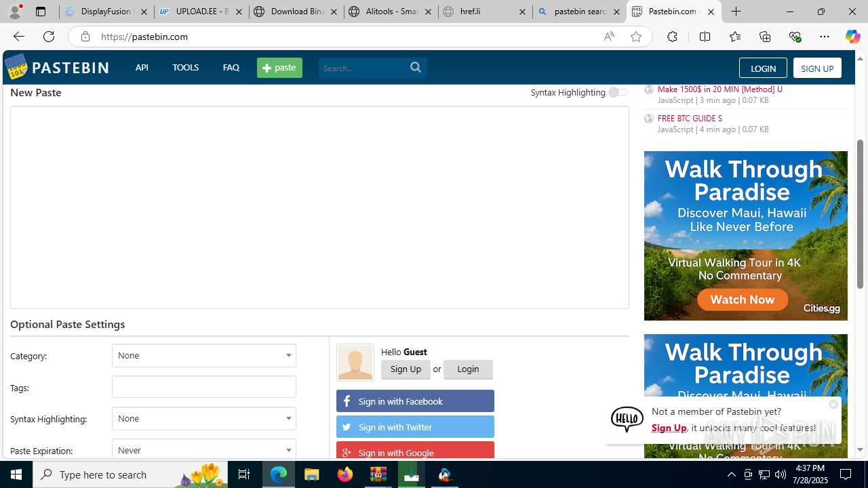Image resolution: width=868 pixels, height=488 pixels.
Task: Dismiss the Pastebin hello popup
Action: [833, 404]
